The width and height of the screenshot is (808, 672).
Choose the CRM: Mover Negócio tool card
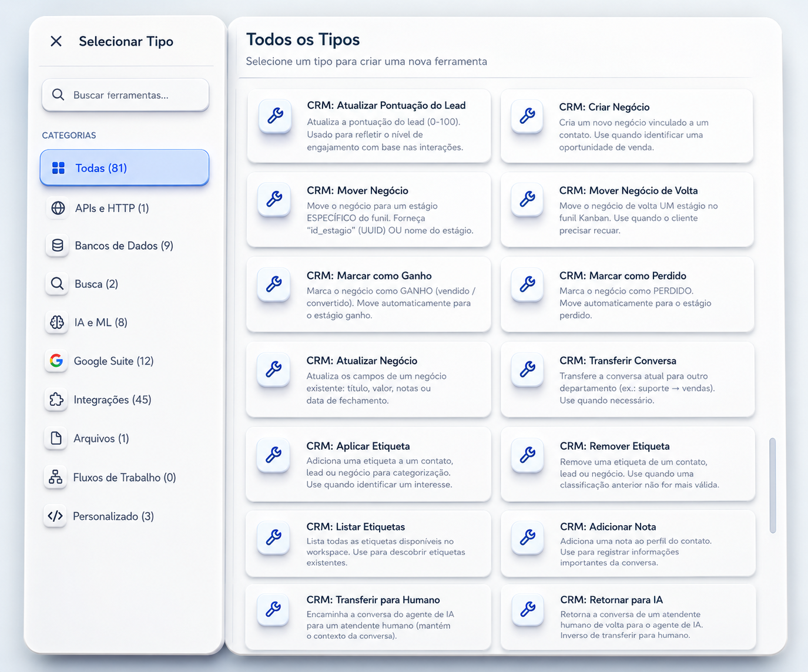368,210
